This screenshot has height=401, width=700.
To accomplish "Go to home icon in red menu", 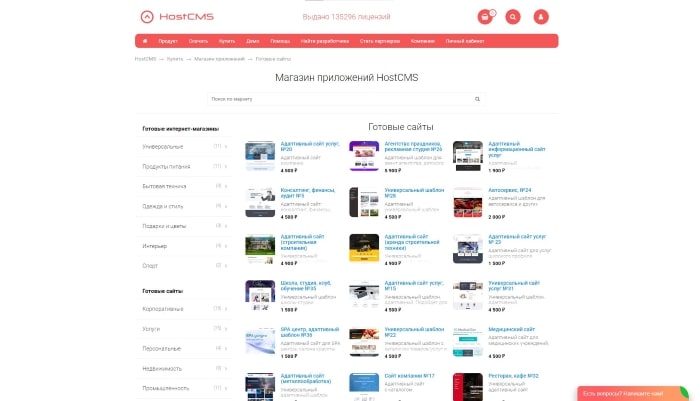I will pos(145,41).
